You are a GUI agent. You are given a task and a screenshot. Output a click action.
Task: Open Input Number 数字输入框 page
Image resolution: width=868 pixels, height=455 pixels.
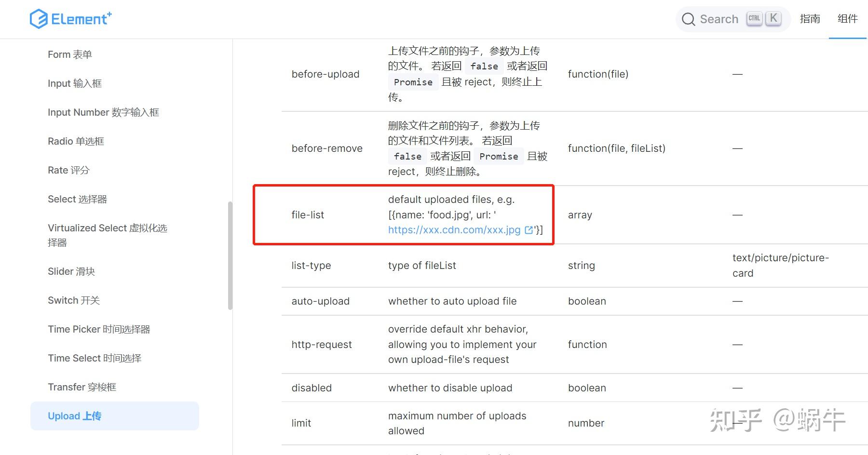pyautogui.click(x=103, y=112)
